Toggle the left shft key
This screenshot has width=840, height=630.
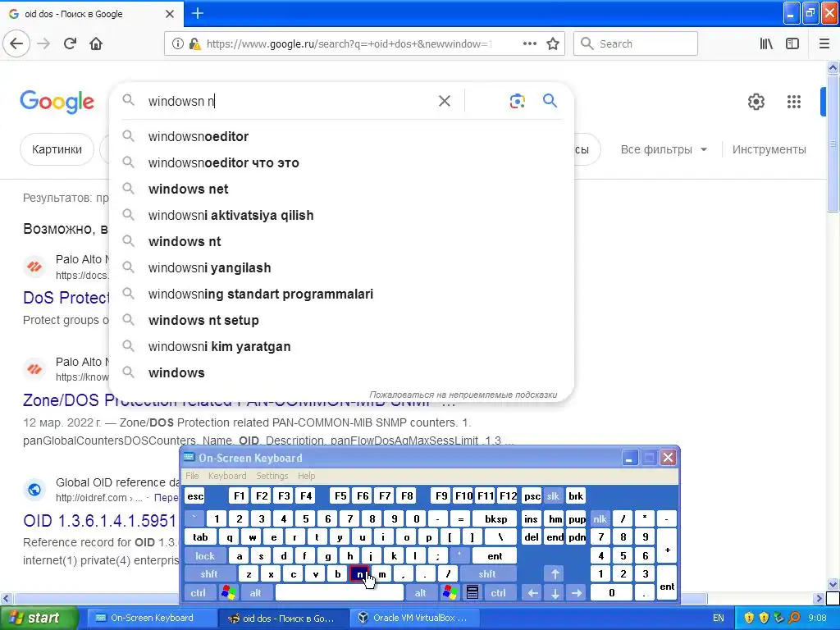[x=209, y=574]
